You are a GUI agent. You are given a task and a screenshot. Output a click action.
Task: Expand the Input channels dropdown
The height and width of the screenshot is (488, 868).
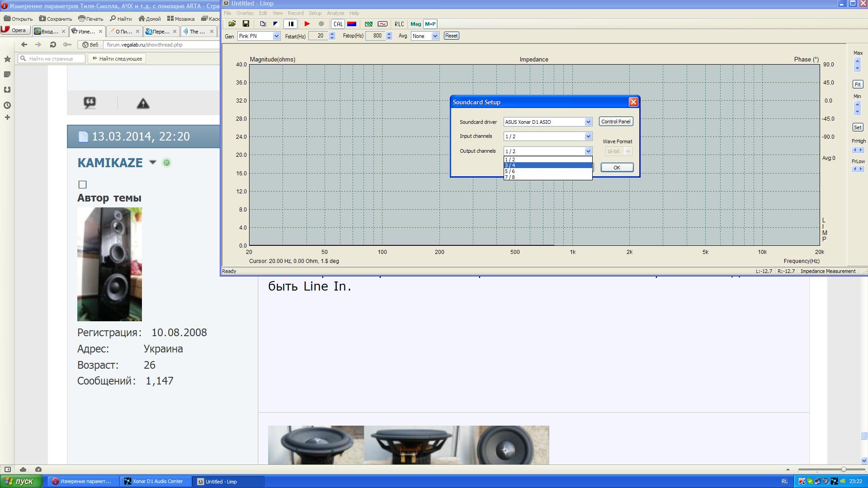click(588, 136)
